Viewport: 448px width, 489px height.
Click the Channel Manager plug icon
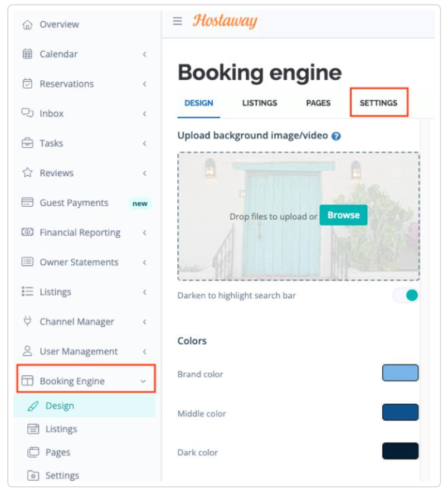27,321
